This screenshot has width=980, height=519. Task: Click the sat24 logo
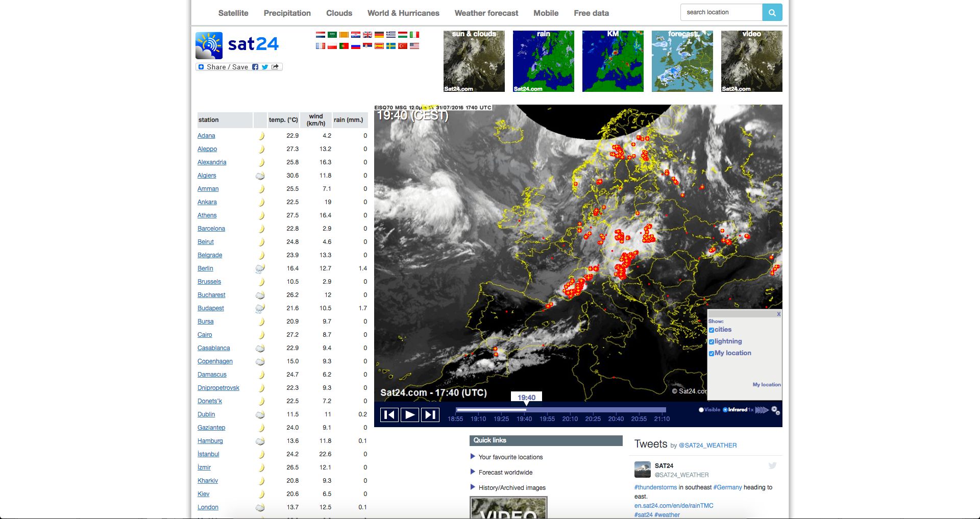[x=237, y=45]
